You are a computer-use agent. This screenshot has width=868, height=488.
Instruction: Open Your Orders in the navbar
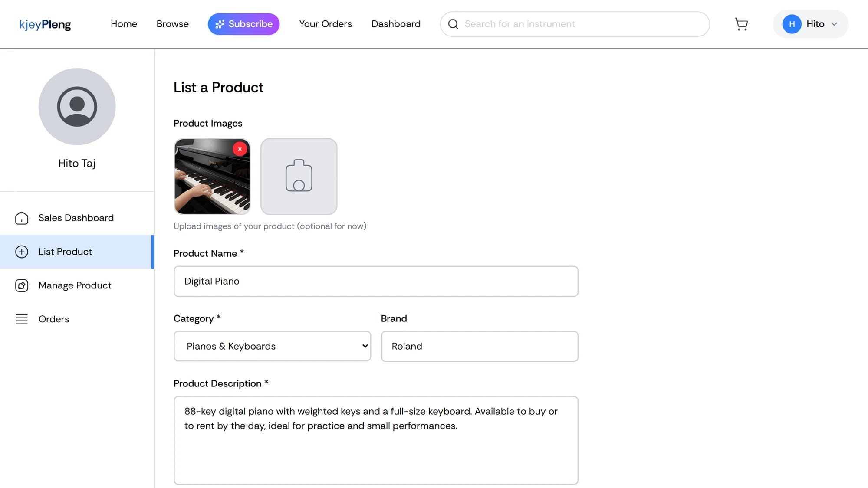tap(325, 24)
